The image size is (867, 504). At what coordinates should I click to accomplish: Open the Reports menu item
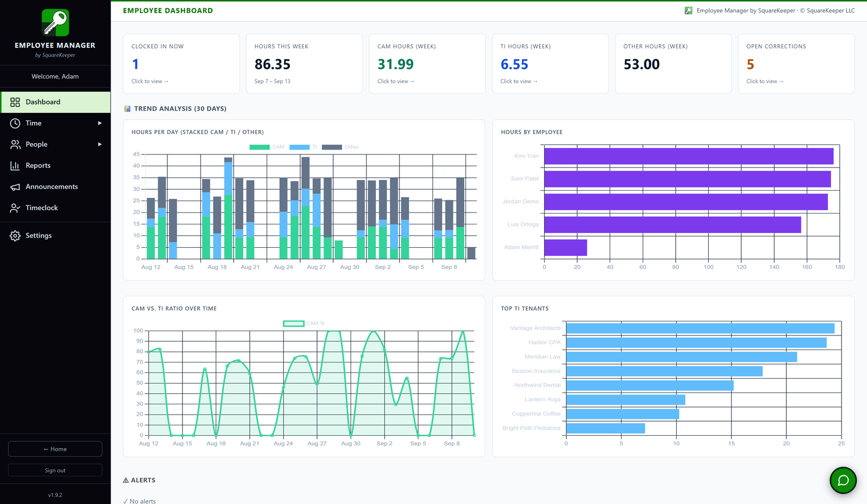coord(55,165)
